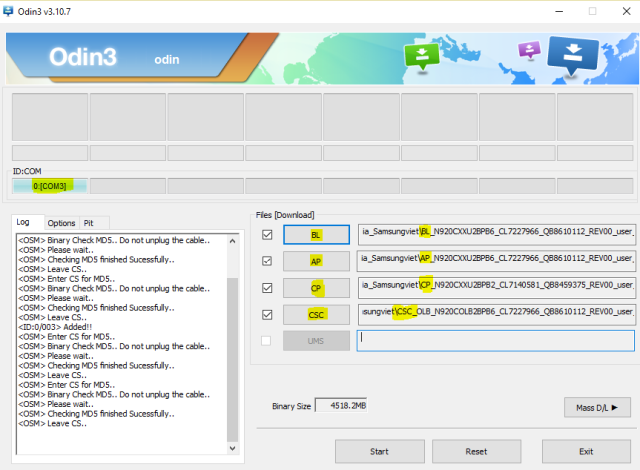Click the log scrollbar thumb
This screenshot has height=470, width=640.
point(232,360)
